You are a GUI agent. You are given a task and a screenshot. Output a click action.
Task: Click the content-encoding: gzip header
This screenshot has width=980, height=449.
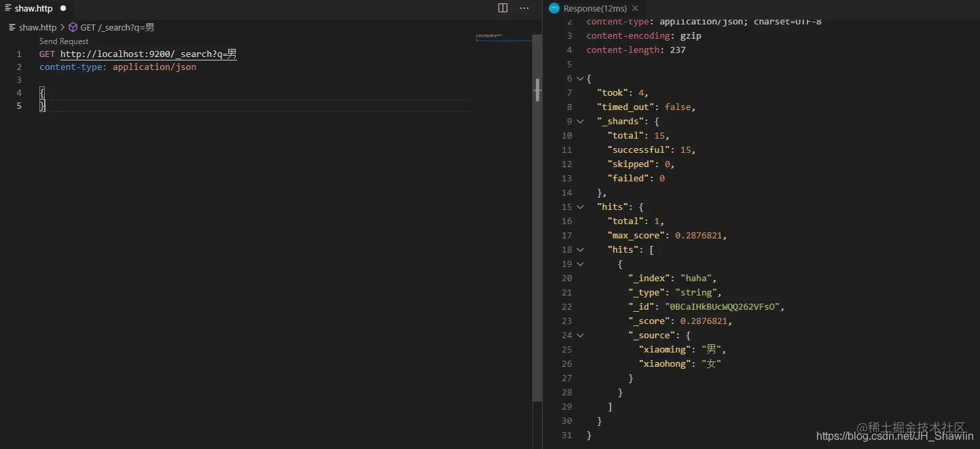[x=644, y=36]
